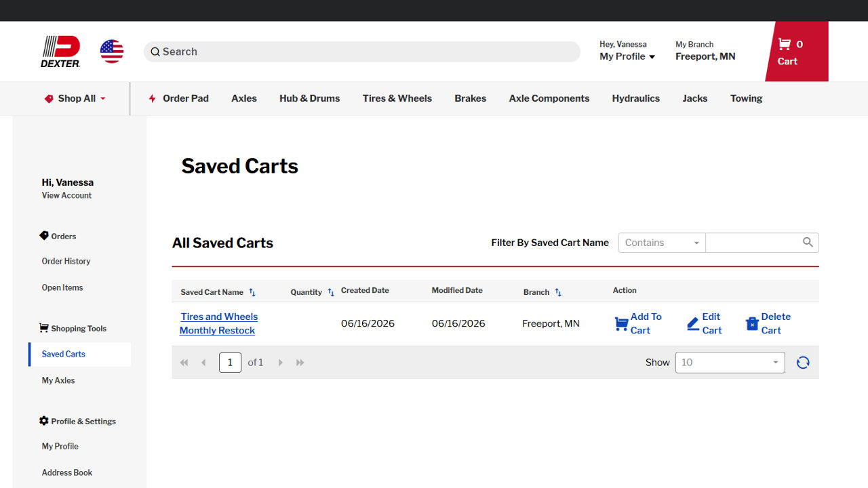
Task: Click the Freeport, MN branch in the header
Action: point(705,56)
